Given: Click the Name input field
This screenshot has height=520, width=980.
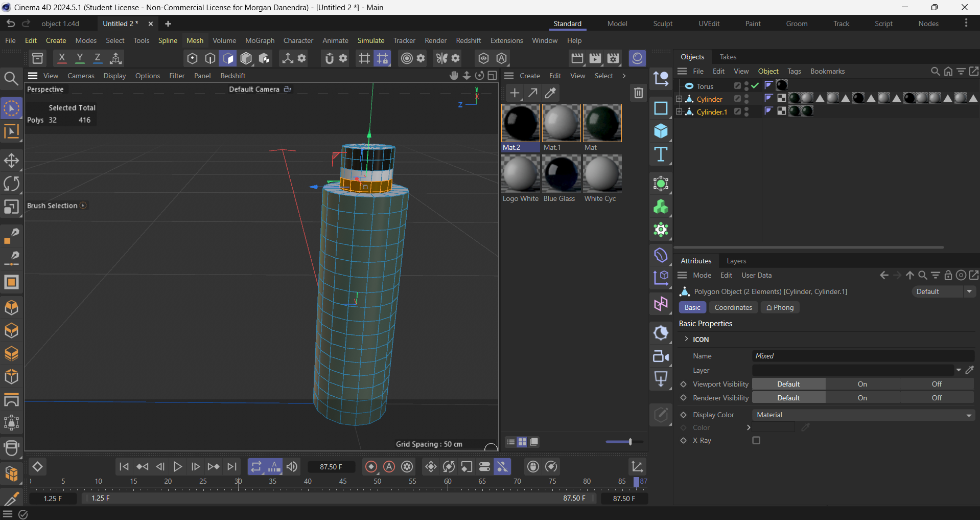Looking at the screenshot, I should click(x=863, y=356).
